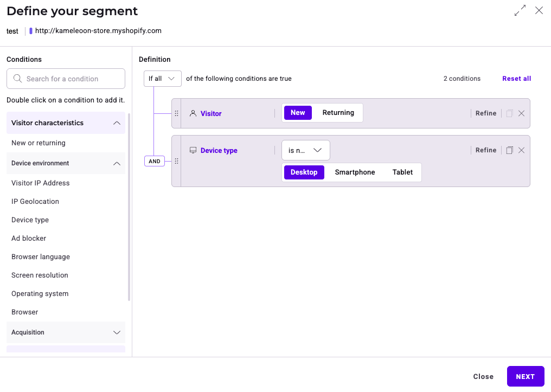Delete the Device type condition
Image resolution: width=551 pixels, height=392 pixels.
(521, 150)
